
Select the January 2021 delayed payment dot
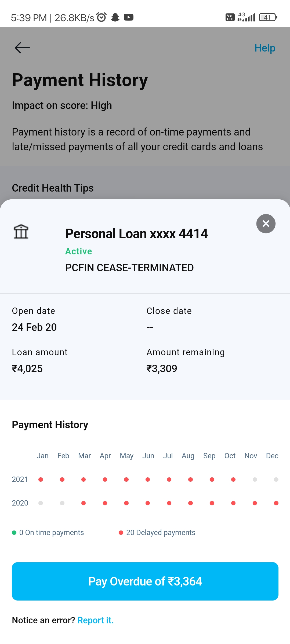click(x=41, y=480)
